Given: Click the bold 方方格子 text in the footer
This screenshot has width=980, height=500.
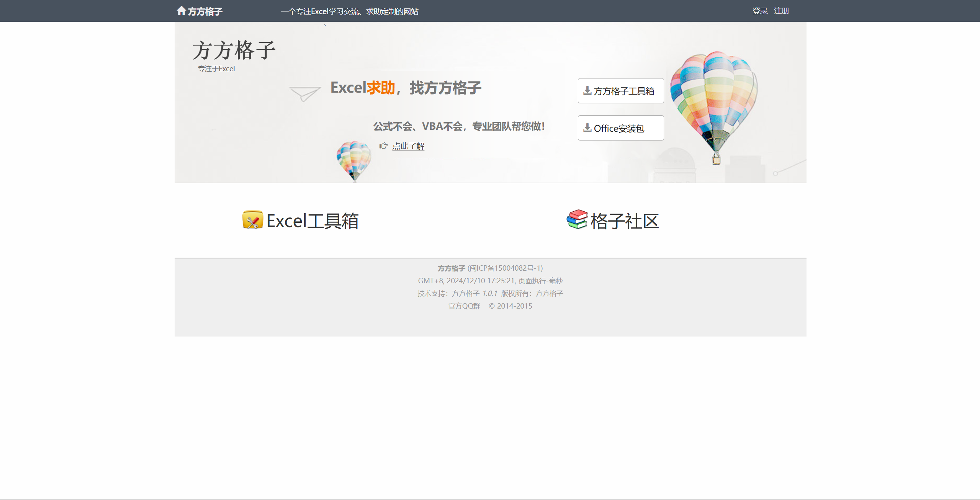Looking at the screenshot, I should (452, 268).
